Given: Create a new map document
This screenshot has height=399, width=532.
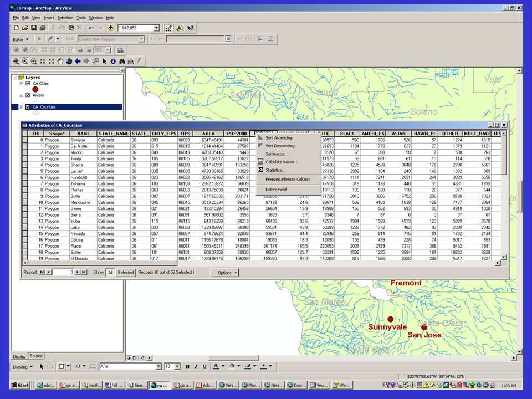Looking at the screenshot, I should point(16,28).
